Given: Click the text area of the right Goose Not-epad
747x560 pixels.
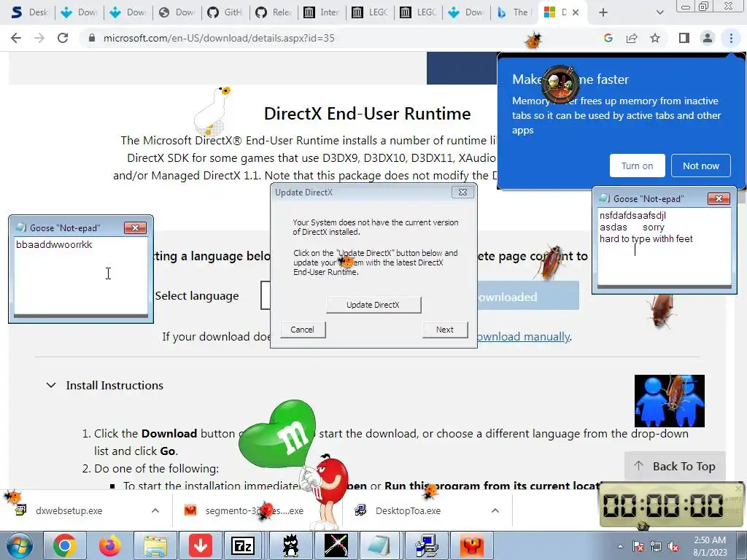Looking at the screenshot, I should click(x=664, y=246).
